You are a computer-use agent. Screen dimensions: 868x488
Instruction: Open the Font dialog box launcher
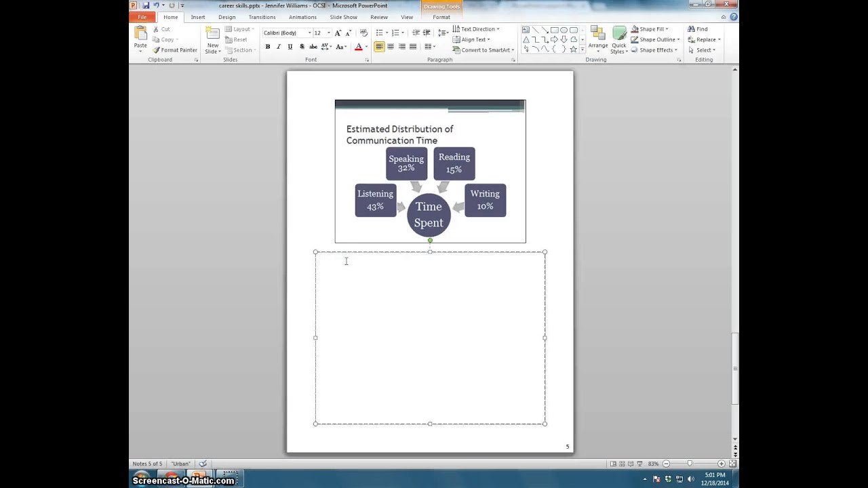tap(367, 60)
